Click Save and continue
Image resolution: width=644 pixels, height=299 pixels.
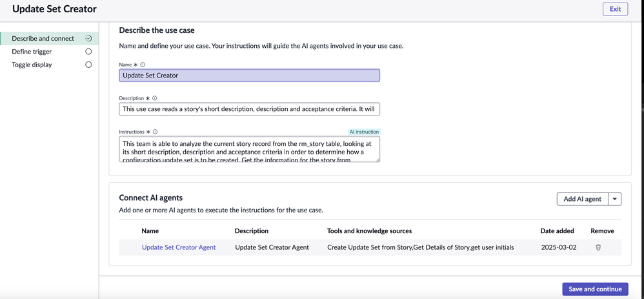(595, 289)
